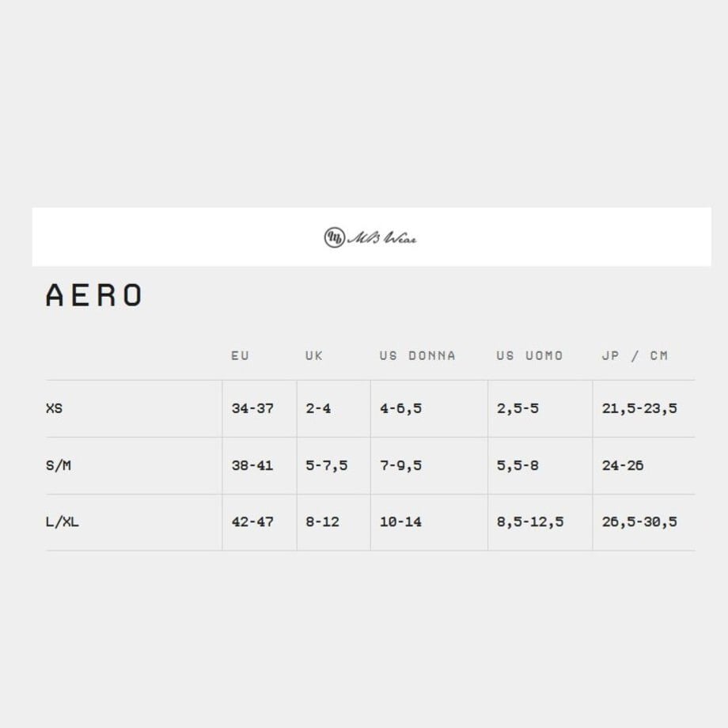This screenshot has height=728, width=728.
Task: Click the MB Wear script wordmark
Action: (382, 237)
